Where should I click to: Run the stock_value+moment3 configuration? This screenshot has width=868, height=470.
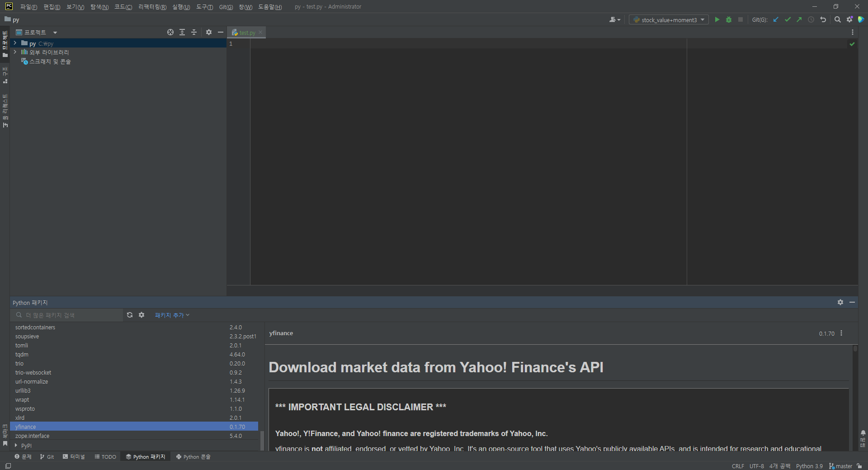pyautogui.click(x=717, y=19)
